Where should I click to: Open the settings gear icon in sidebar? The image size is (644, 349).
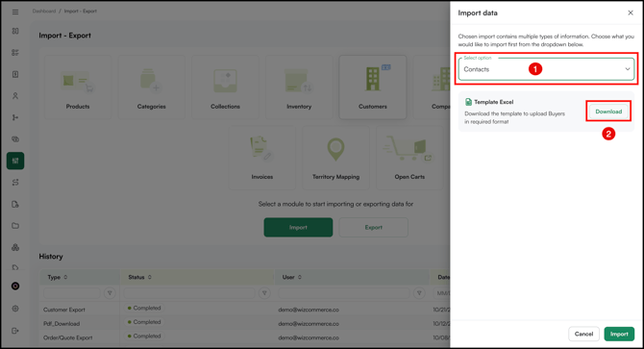tap(15, 309)
